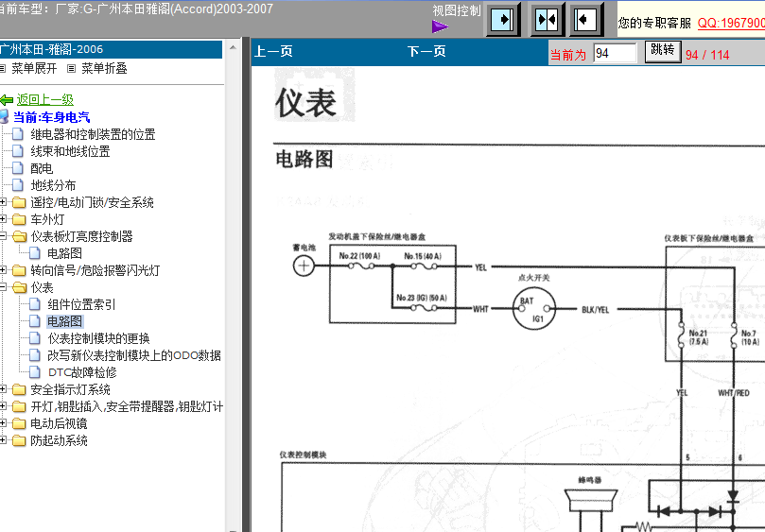The height and width of the screenshot is (532, 765).
Task: Open 线束和地线位置 page
Action: click(70, 151)
